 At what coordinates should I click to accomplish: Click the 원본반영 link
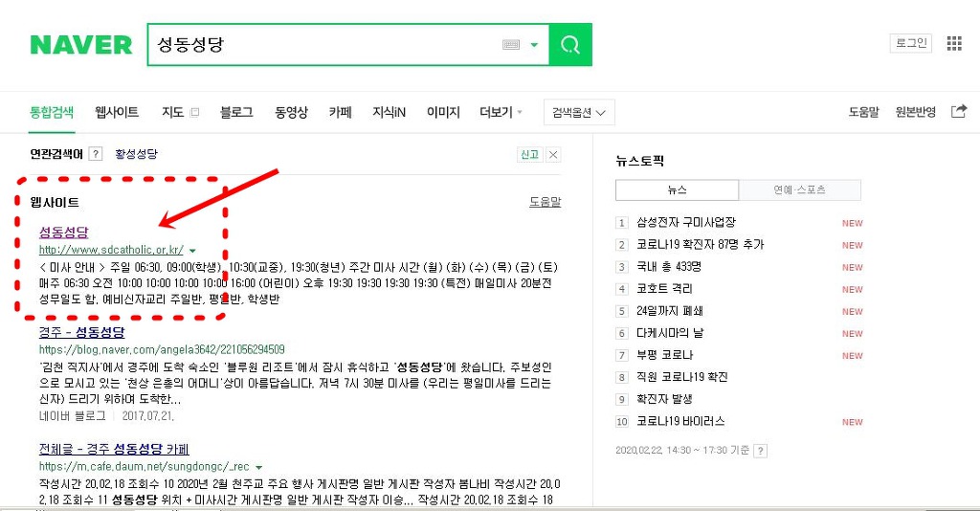pos(916,112)
